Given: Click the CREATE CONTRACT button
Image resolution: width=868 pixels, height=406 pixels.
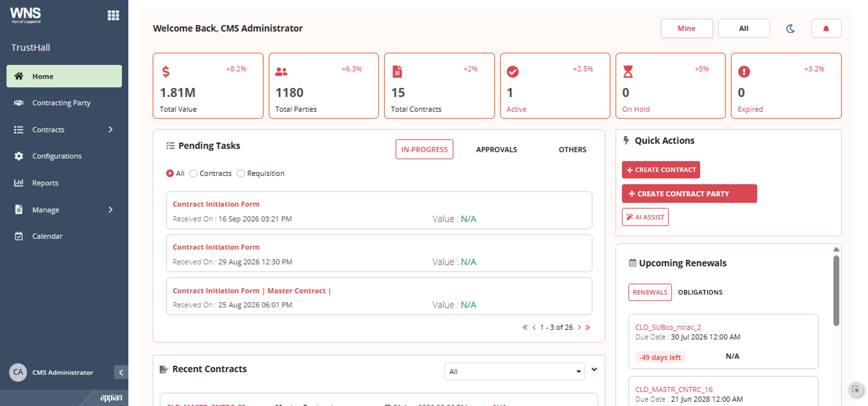Looking at the screenshot, I should point(661,170).
